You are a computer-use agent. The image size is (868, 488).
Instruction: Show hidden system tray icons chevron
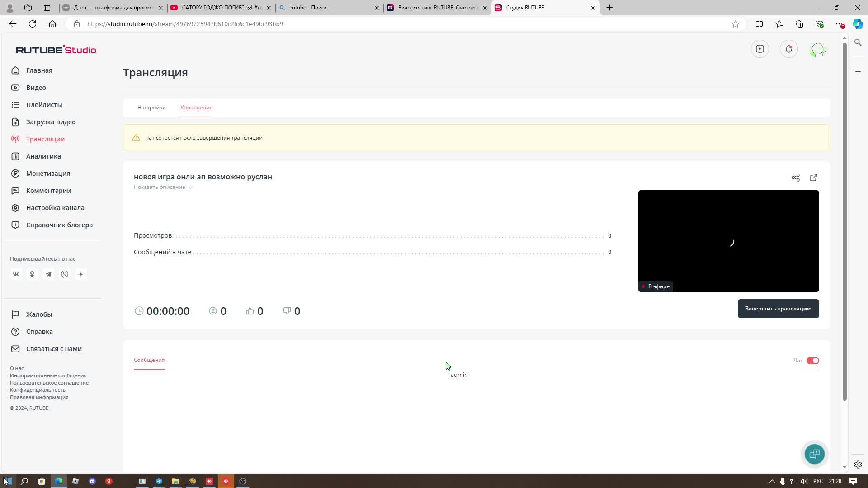coord(772,481)
